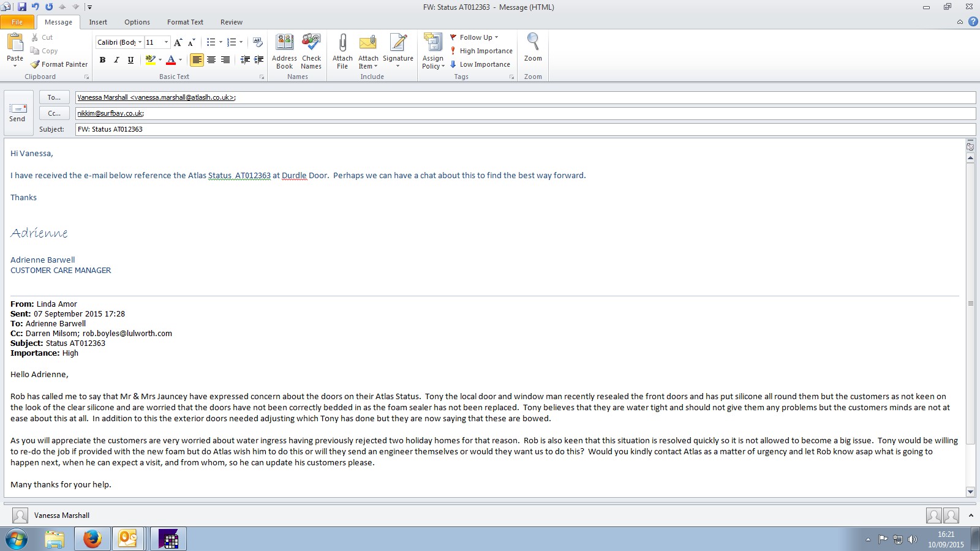Expand the Attach Item menu
Screen dimensions: 980x551
(x=368, y=51)
